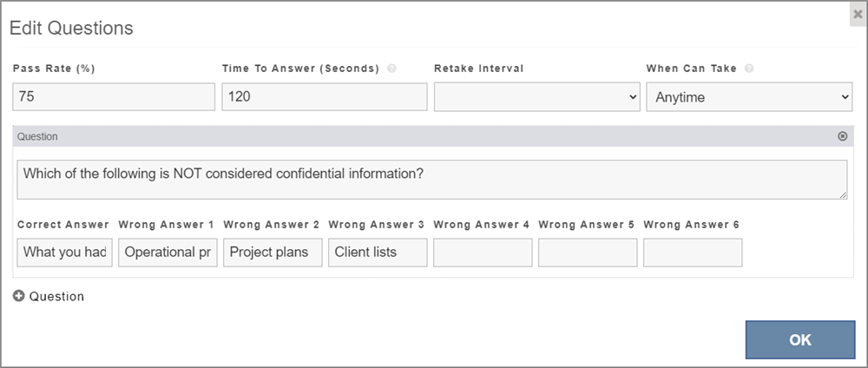Click the Wrong Answer 3 field 'Client lists'
Viewport: 868px width, 368px height.
coord(378,253)
